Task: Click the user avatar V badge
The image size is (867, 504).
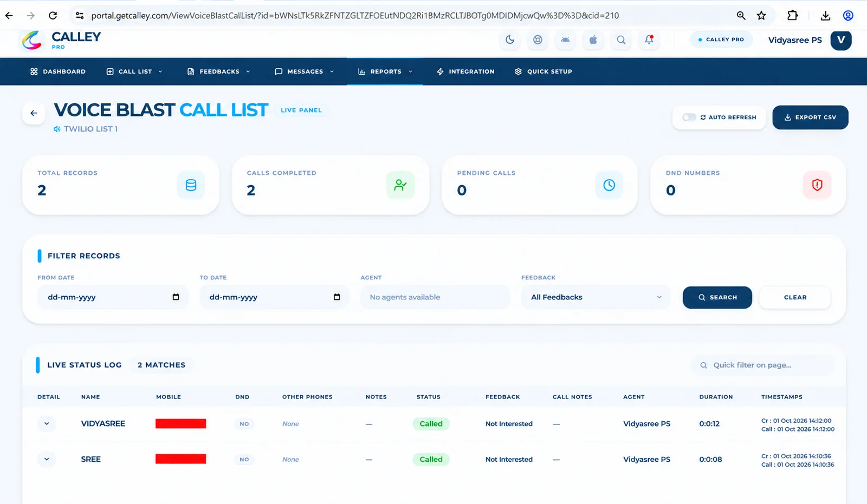Action: pyautogui.click(x=841, y=40)
